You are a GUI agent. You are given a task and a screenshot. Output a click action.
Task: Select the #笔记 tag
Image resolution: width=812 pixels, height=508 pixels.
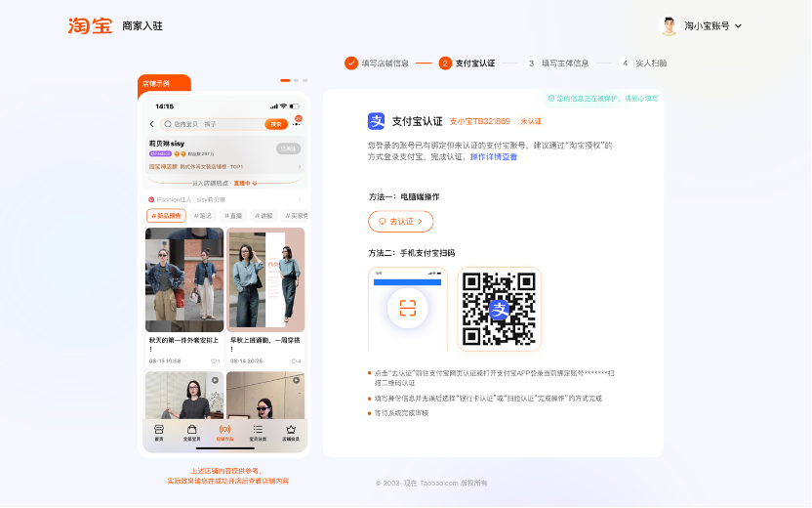coord(202,216)
